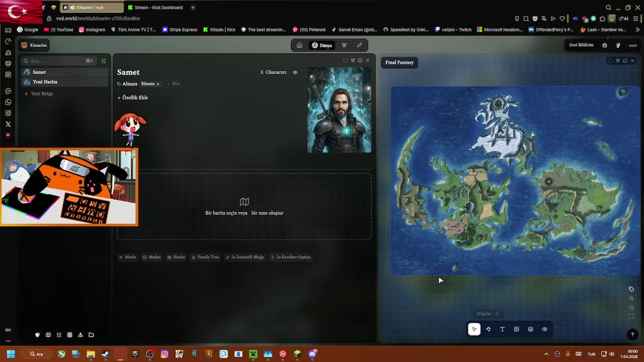Select the image tool in map toolbar
Viewport: 644px width, 362px height.
(516, 329)
